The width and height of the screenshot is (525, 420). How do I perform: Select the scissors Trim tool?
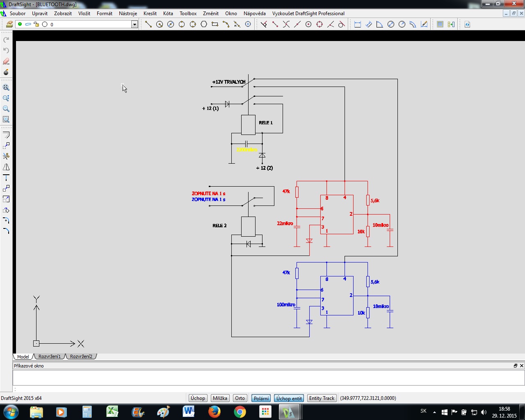click(6, 156)
